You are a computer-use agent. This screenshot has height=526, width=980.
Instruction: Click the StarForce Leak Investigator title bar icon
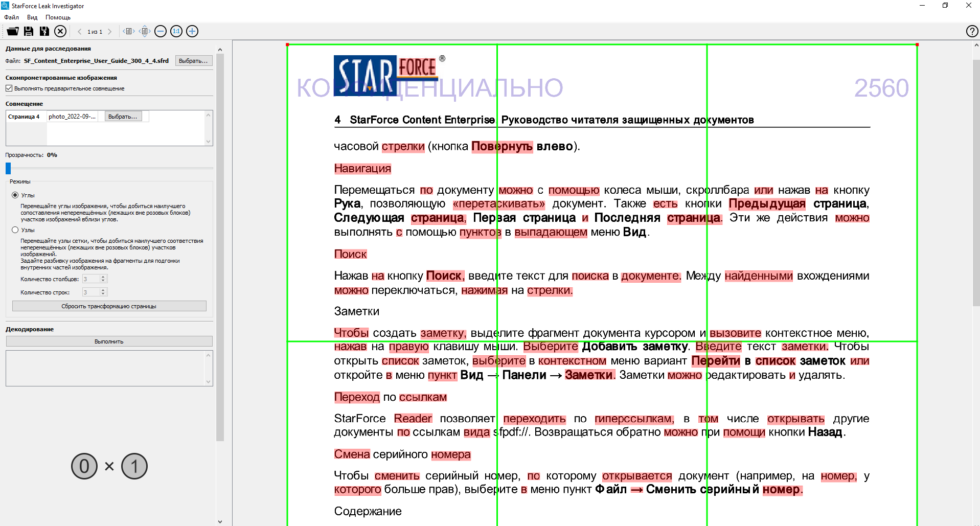click(x=5, y=6)
